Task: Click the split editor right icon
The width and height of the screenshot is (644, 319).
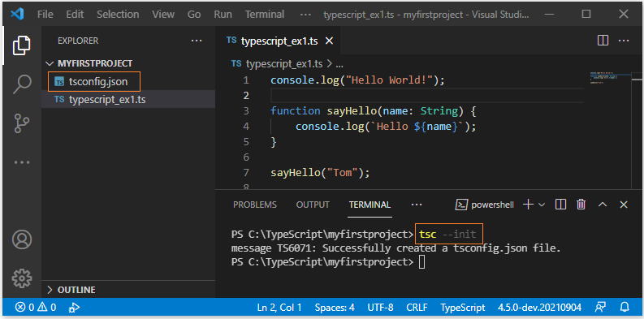Action: click(603, 41)
